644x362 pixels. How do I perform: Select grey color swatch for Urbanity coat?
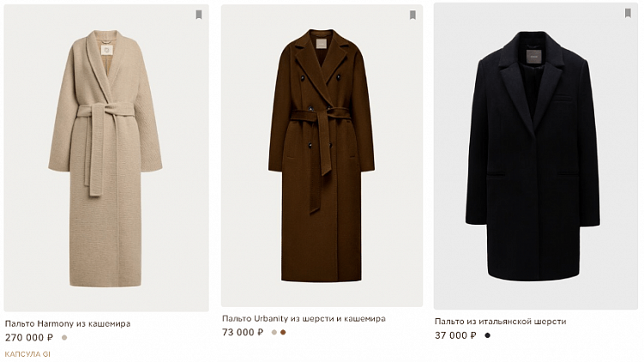click(274, 332)
